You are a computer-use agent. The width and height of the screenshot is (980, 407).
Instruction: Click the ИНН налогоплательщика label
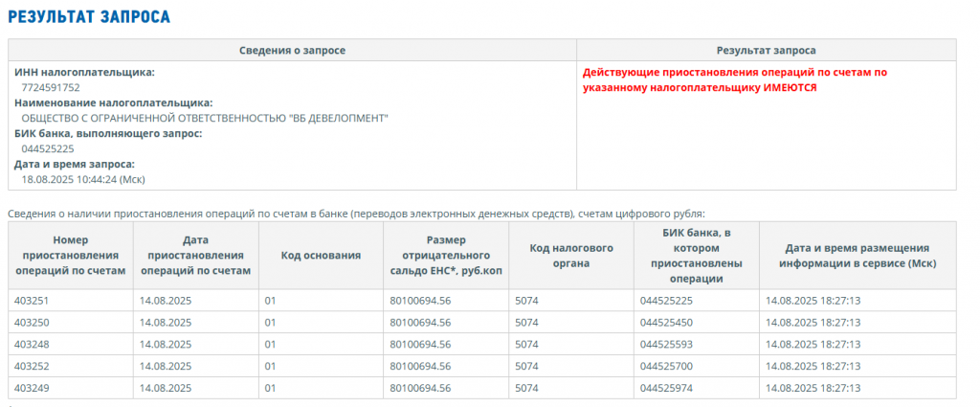point(84,73)
